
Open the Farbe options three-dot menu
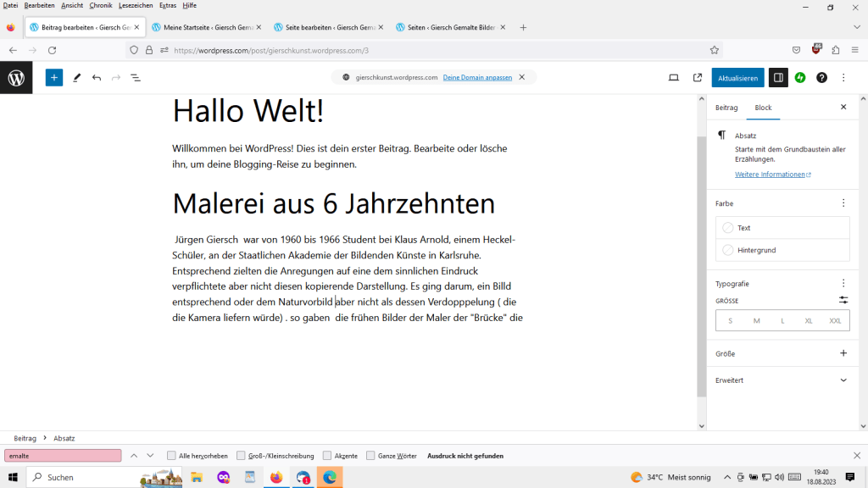tap(843, 203)
